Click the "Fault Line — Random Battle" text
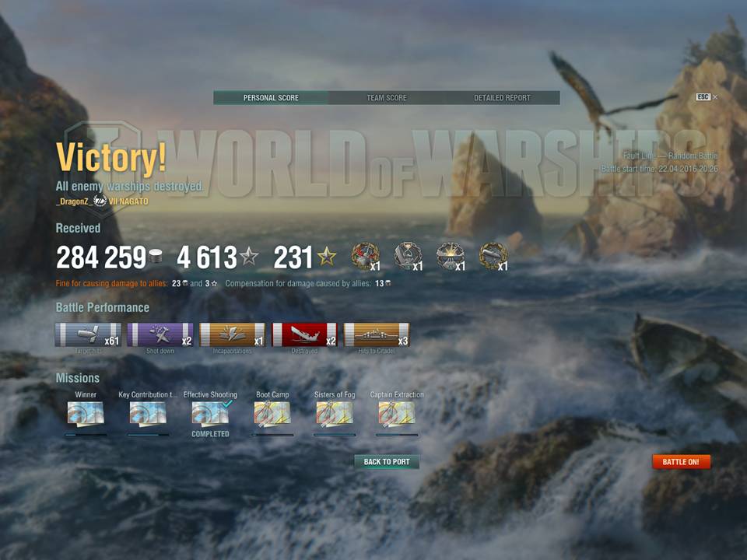 pos(670,156)
